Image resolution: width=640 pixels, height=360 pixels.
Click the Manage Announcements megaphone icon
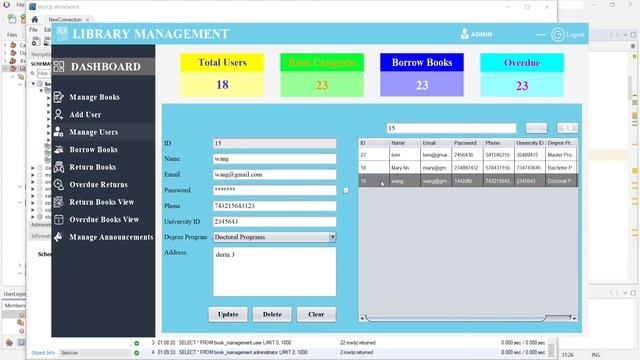click(x=59, y=237)
